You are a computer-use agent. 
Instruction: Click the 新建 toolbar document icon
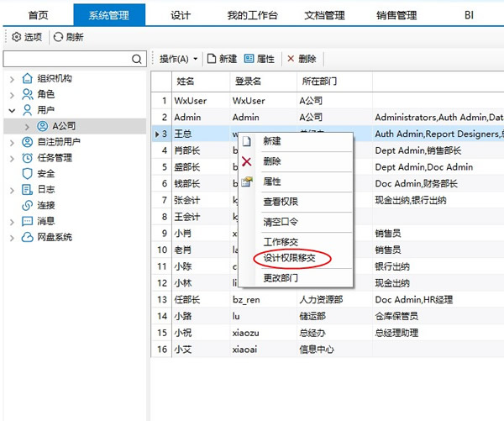click(212, 59)
